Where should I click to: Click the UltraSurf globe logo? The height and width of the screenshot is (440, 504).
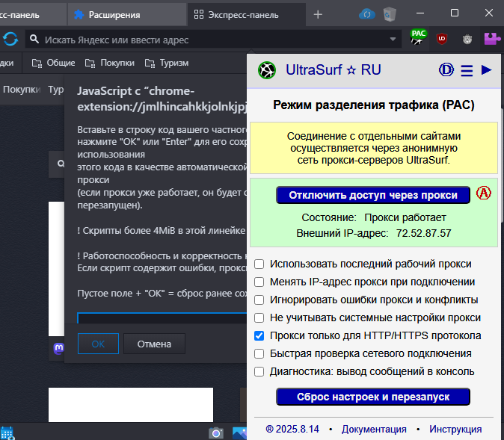coord(267,70)
